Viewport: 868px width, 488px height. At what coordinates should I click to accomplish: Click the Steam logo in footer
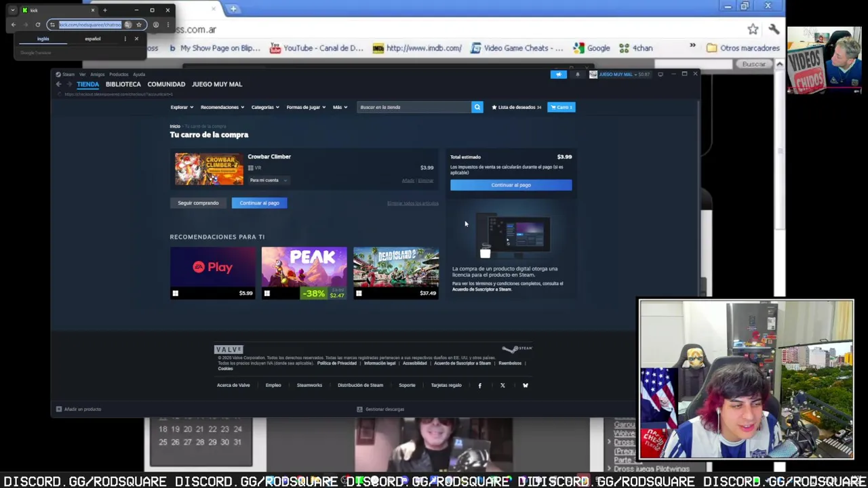click(517, 349)
